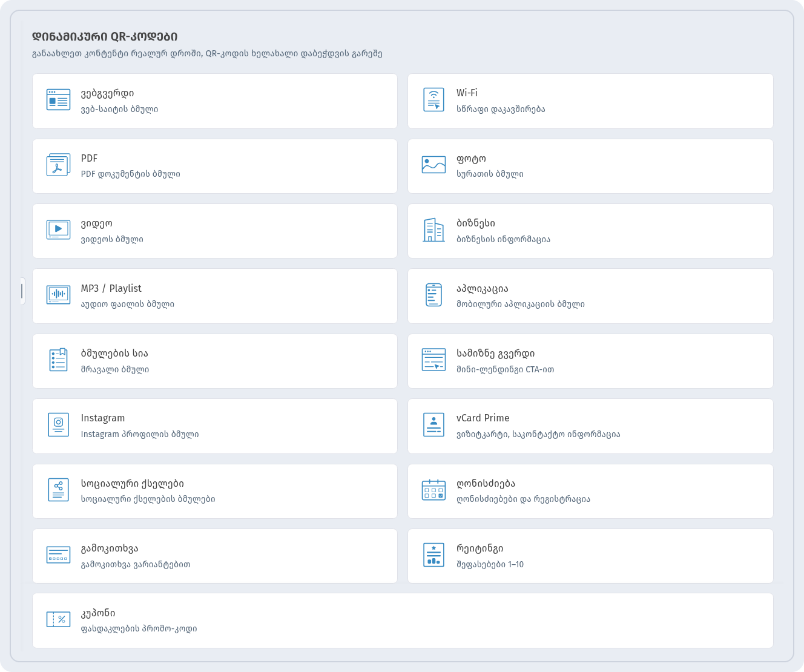Image resolution: width=804 pixels, height=672 pixels.
Task: Click the სამიზნე გვერდი landing page icon
Action: [433, 360]
